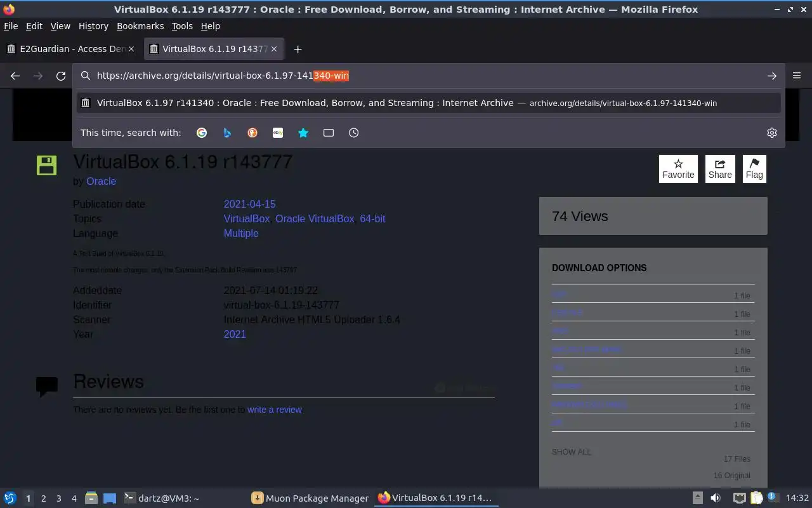Click the network tray icon
This screenshot has width=812, height=508.
pos(739,498)
